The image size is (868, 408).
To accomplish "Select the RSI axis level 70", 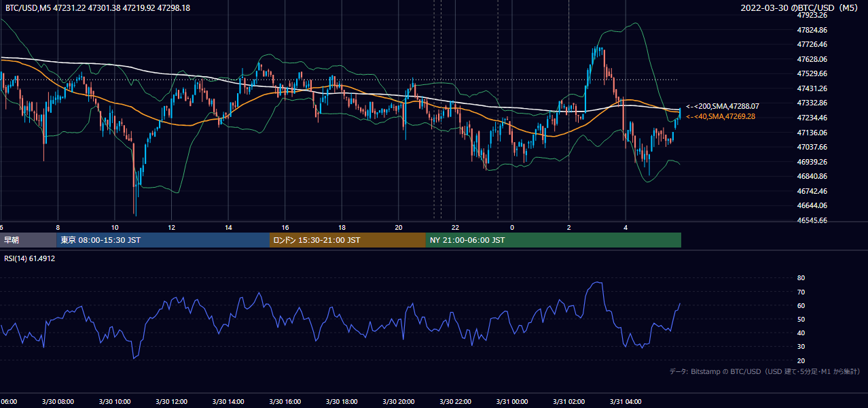I will click(801, 292).
